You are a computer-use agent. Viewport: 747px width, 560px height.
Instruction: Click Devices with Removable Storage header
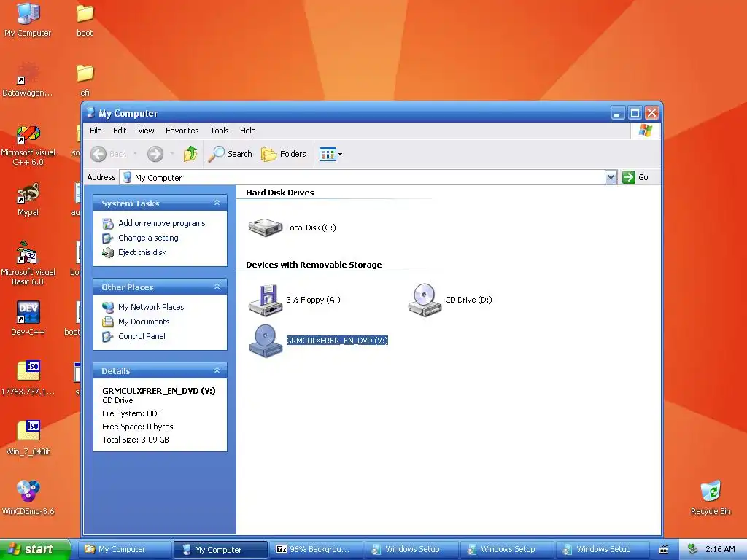pos(314,265)
